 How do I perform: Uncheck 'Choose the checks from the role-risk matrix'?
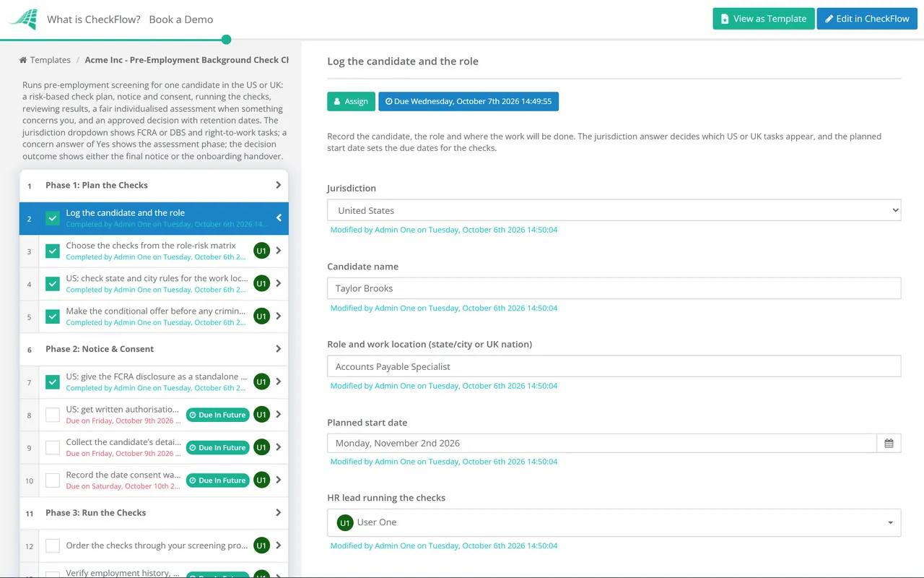click(53, 251)
